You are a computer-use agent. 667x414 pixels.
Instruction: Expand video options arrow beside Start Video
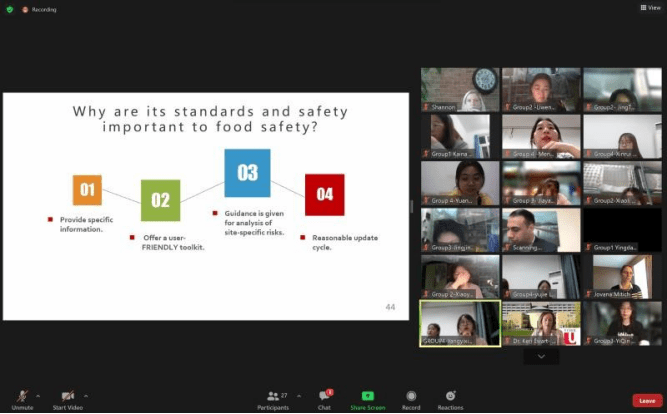tap(86, 395)
